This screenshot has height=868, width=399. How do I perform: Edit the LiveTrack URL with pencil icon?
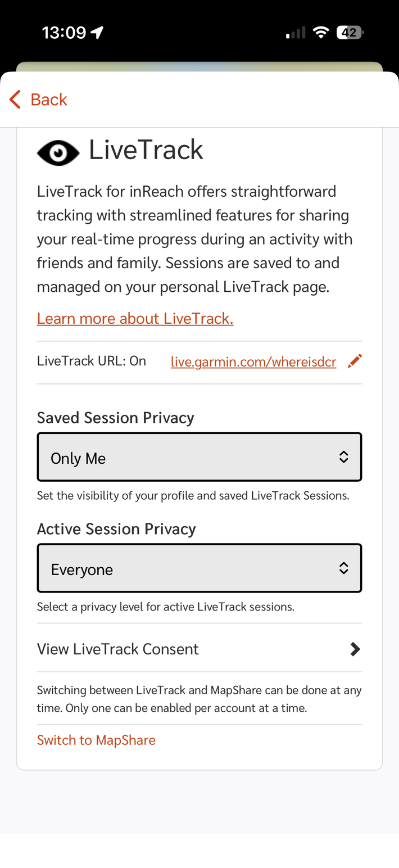[x=355, y=361]
